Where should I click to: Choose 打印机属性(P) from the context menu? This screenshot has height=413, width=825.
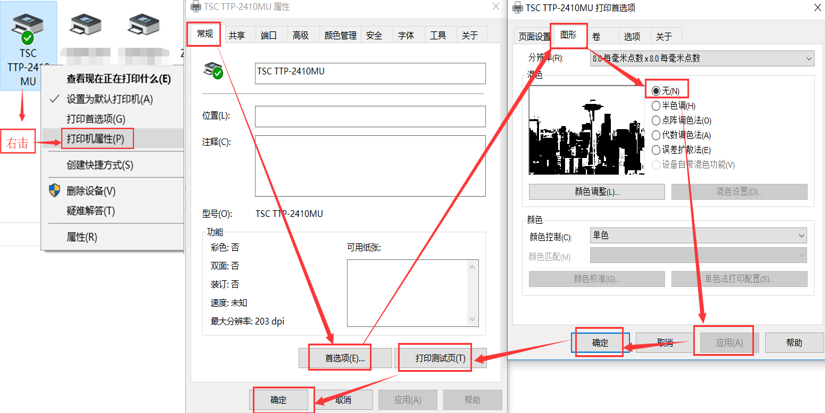(x=95, y=139)
